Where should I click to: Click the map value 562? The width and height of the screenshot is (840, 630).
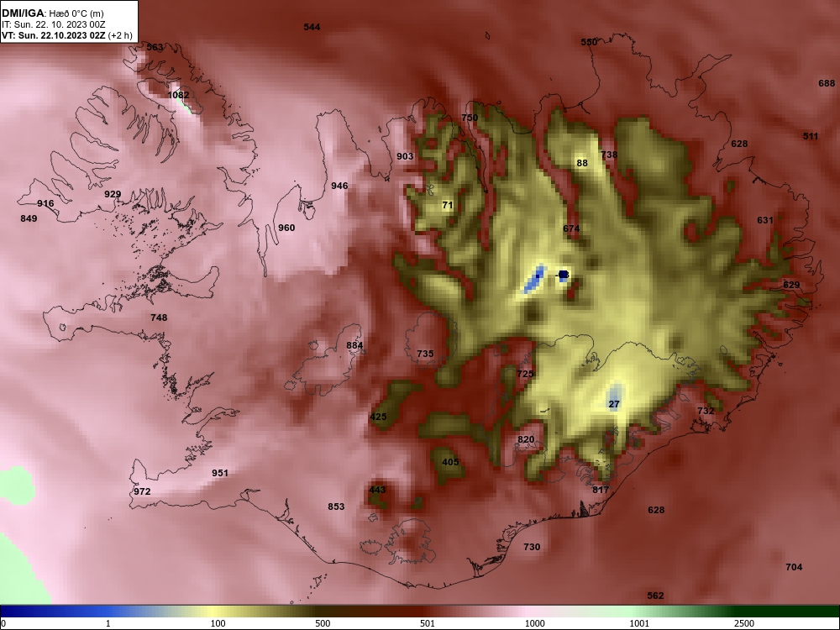[656, 596]
